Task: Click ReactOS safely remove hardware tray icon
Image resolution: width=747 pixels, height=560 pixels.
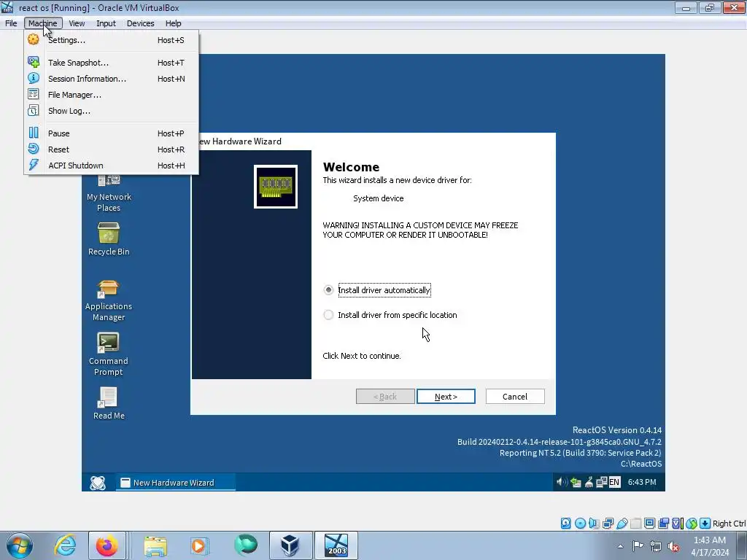Action: pyautogui.click(x=576, y=483)
